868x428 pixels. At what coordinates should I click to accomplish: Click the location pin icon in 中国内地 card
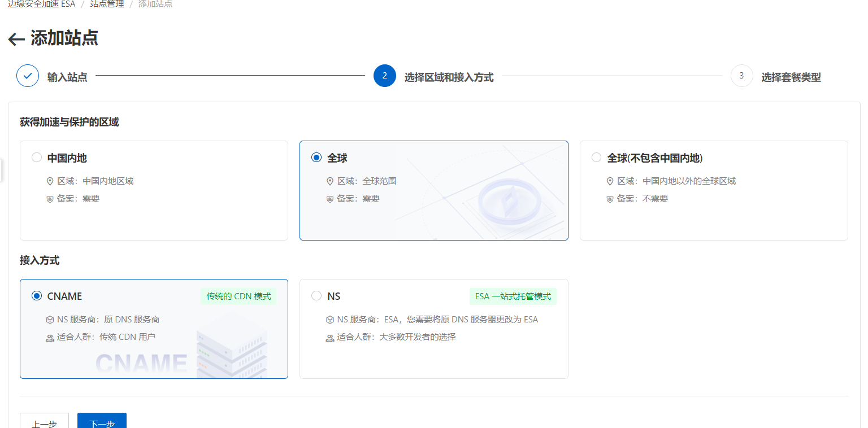[x=50, y=181]
